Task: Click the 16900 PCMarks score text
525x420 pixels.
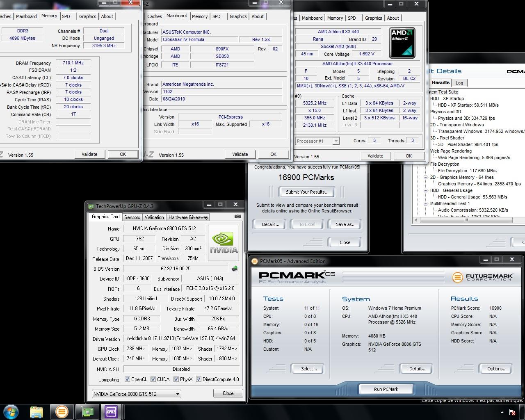Action: (x=306, y=178)
